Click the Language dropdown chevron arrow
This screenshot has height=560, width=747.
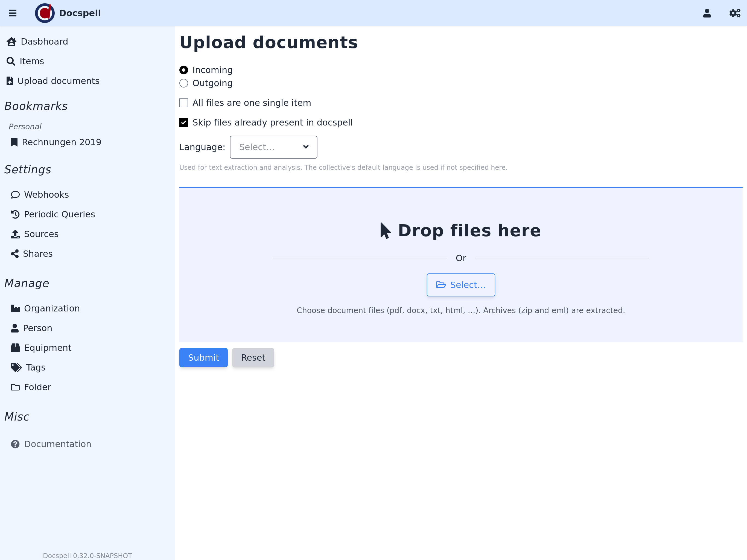306,147
